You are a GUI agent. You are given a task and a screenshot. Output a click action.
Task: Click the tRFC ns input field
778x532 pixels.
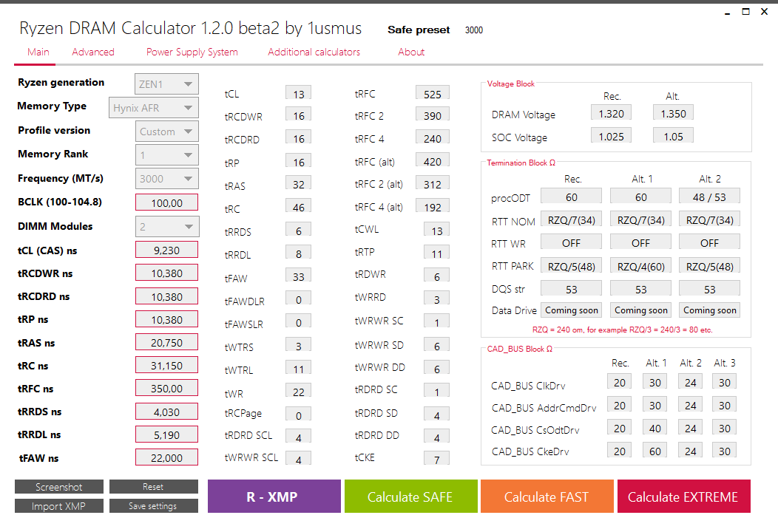pos(166,388)
